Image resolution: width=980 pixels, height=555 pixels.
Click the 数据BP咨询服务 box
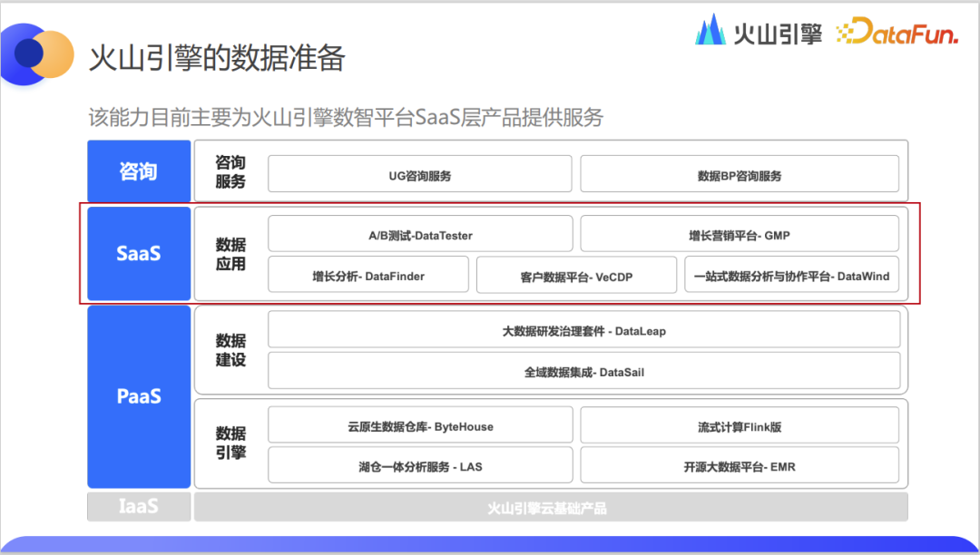click(x=740, y=174)
